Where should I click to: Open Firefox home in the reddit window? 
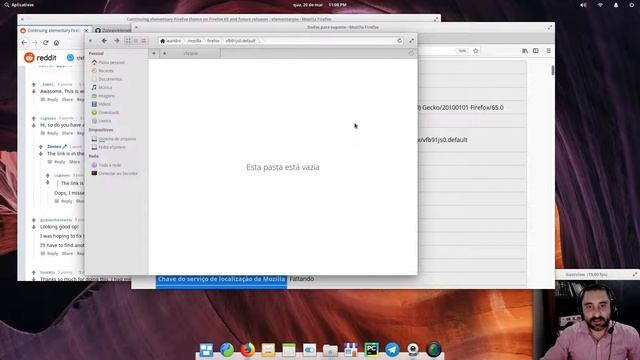click(56, 42)
